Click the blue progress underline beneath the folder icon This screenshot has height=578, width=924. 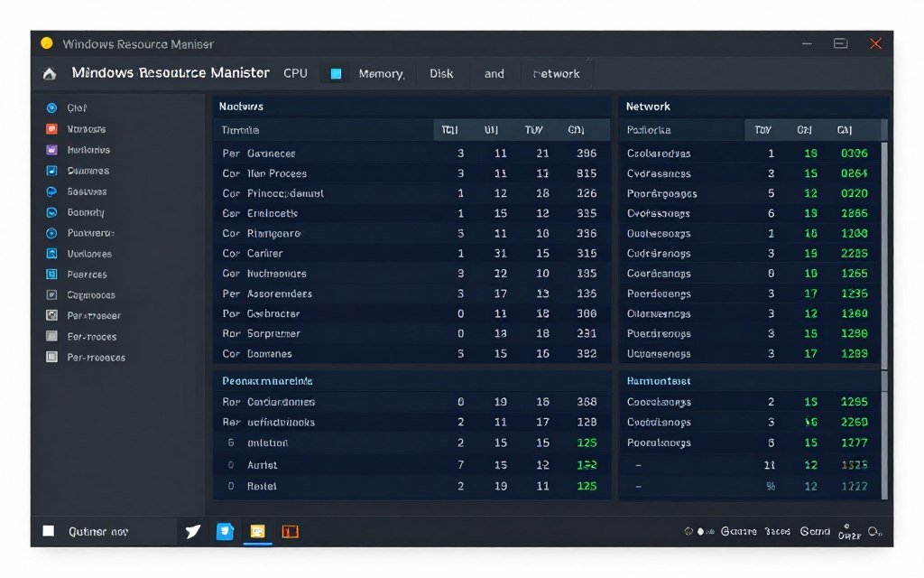(x=258, y=543)
